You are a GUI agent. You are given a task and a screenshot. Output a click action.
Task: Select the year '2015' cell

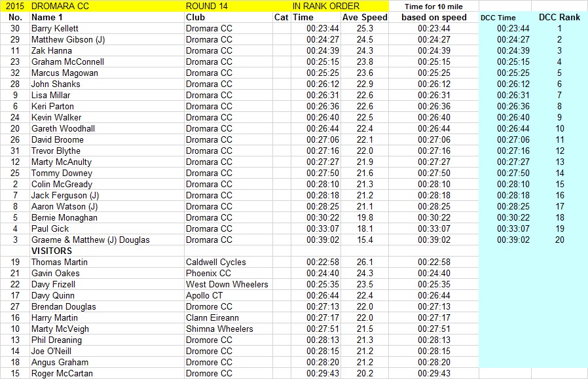15,7
